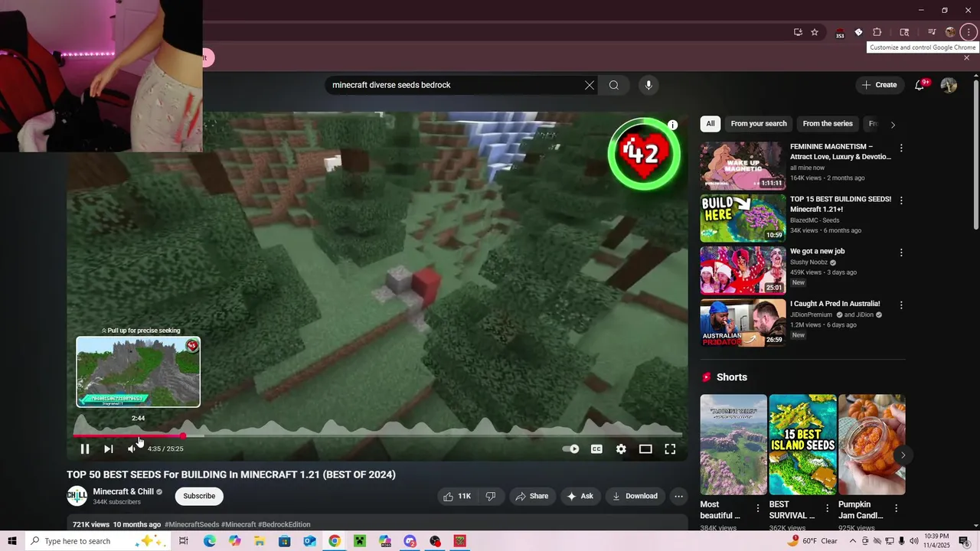Open Customize and control Chrome menu

coord(969,32)
